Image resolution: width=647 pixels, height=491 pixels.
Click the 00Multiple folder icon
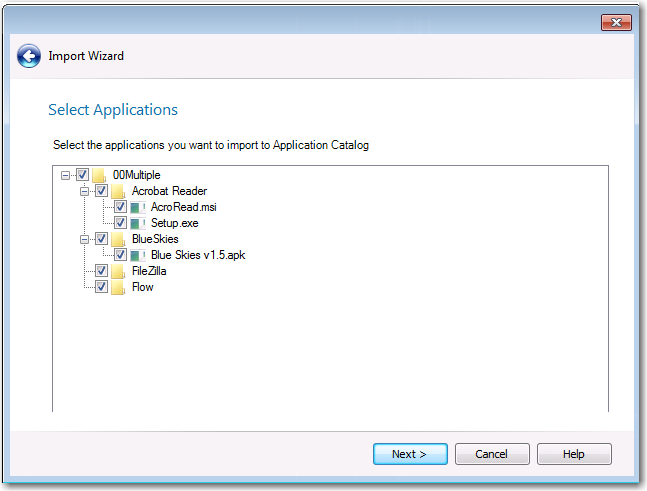pos(99,175)
